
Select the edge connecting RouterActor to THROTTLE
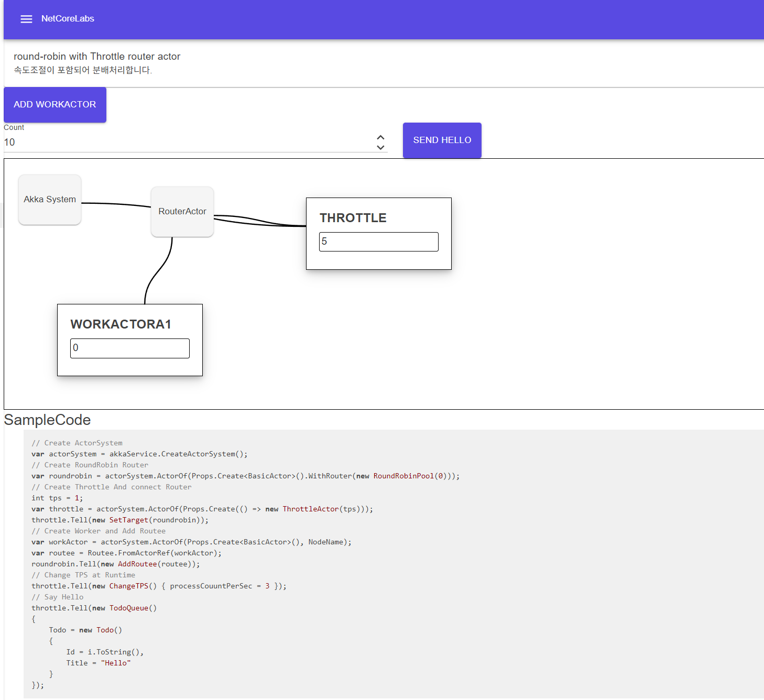[x=260, y=221]
